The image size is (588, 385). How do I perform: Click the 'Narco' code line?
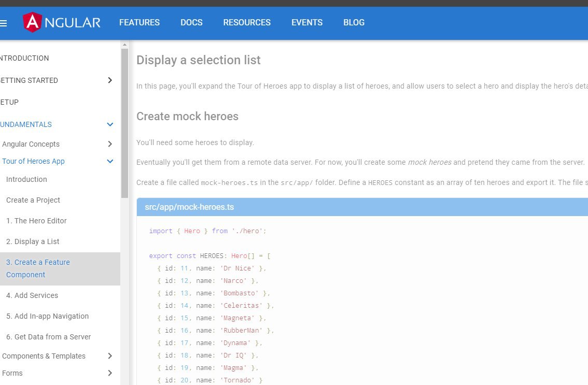(x=208, y=280)
